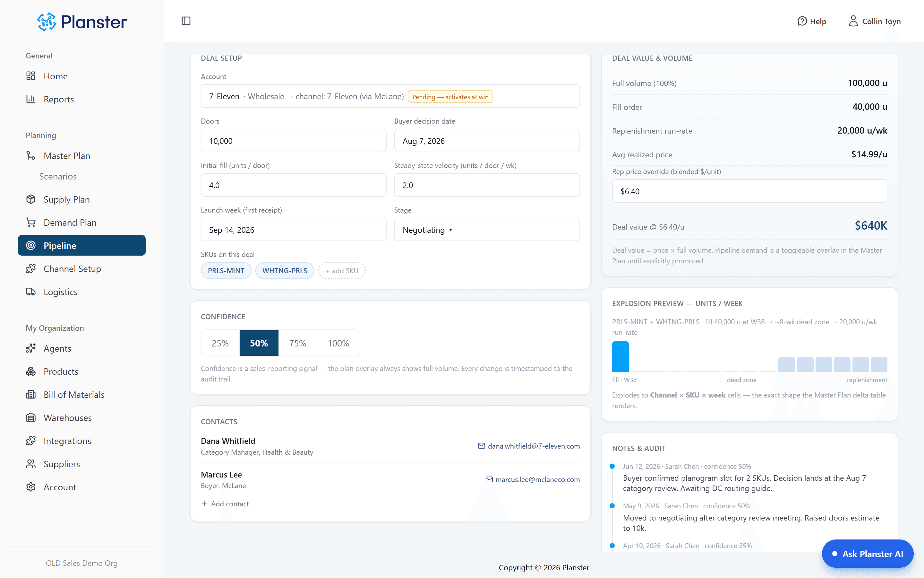
Task: Click the WHTNG-PRLS SKU chip
Action: [285, 271]
